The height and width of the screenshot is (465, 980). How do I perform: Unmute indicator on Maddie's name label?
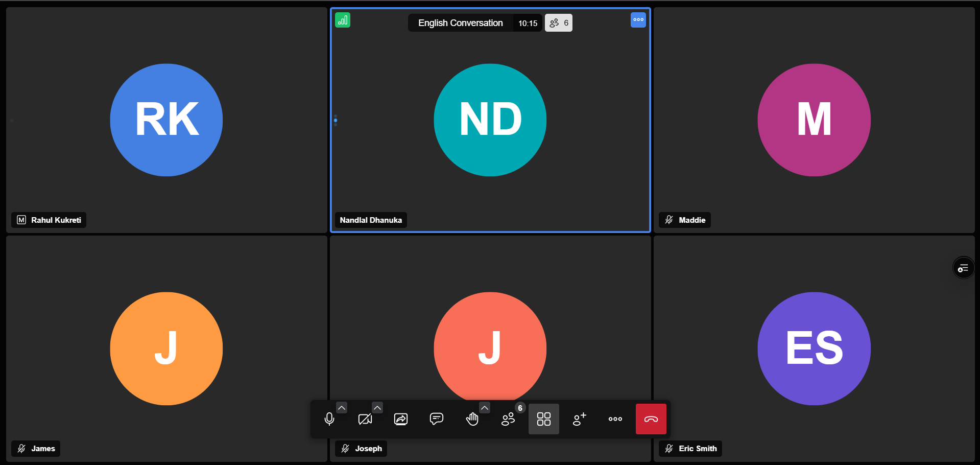669,220
